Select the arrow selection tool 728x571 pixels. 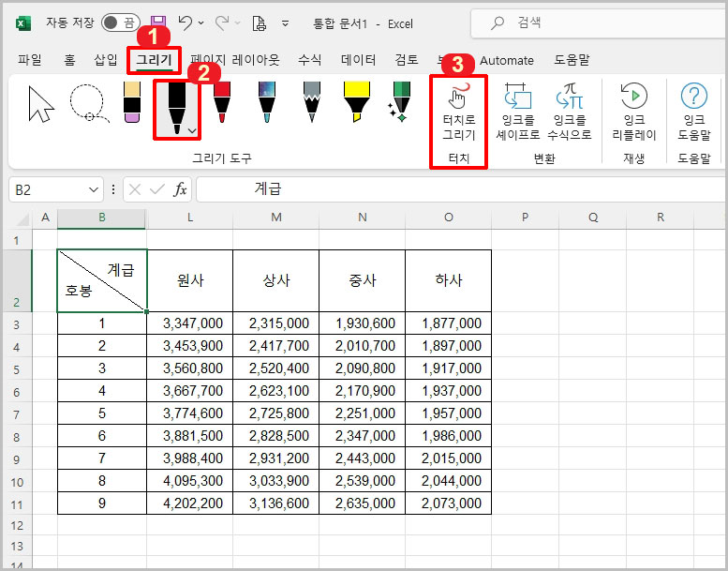(x=41, y=104)
